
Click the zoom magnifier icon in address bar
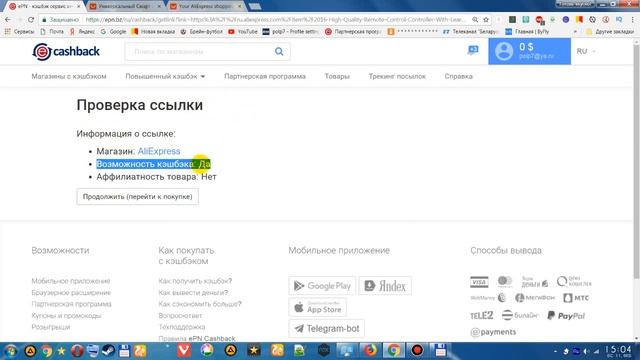point(475,20)
